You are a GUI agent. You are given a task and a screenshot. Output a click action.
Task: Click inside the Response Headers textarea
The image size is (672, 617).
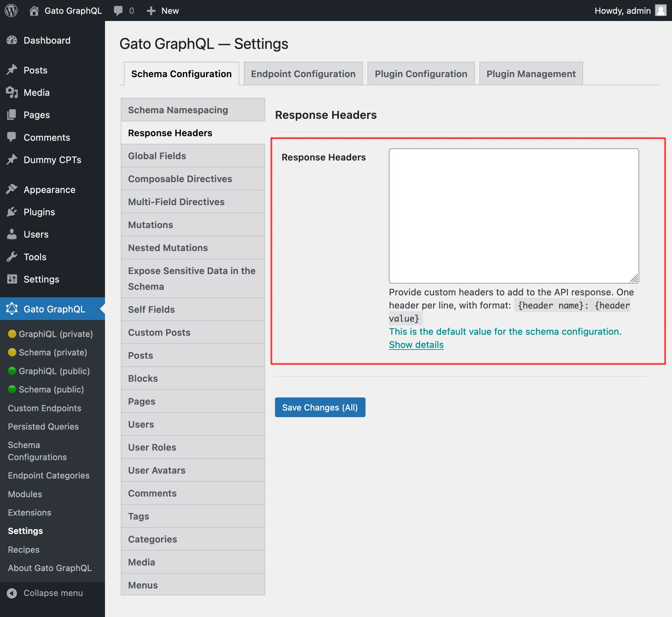point(514,216)
